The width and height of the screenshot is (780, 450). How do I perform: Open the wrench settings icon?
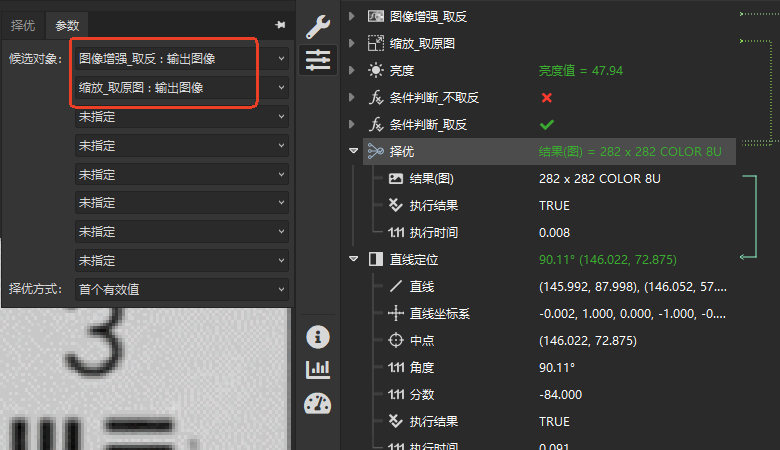318,26
